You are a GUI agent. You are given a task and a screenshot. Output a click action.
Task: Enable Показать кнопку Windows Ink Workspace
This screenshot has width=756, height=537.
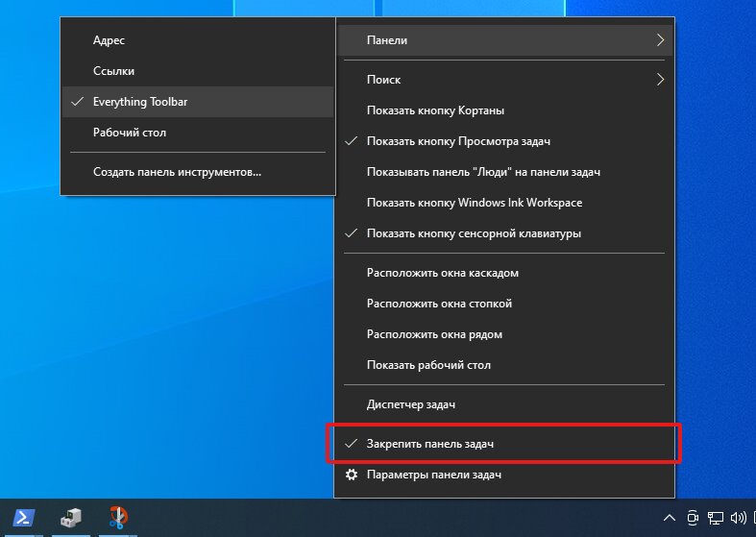pyautogui.click(x=504, y=203)
